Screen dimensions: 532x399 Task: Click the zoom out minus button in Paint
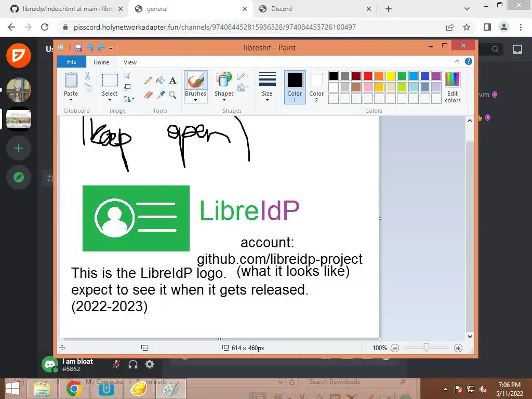pos(395,348)
